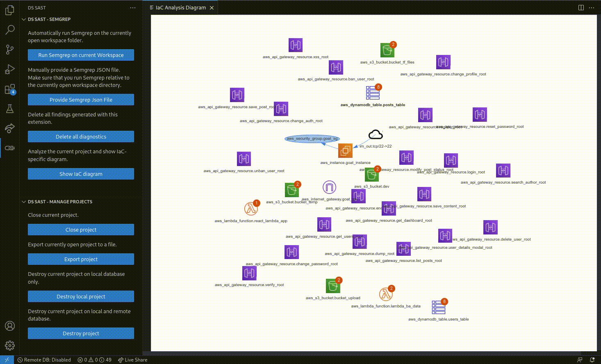This screenshot has height=364, width=601.
Task: Select the search_author_root API gateway node
Action: pos(503,171)
